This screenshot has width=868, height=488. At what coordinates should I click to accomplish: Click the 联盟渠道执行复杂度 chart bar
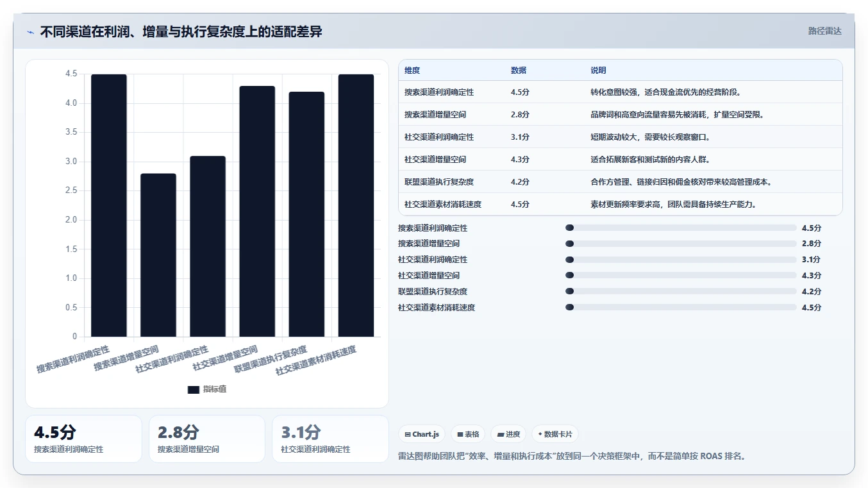click(x=306, y=214)
